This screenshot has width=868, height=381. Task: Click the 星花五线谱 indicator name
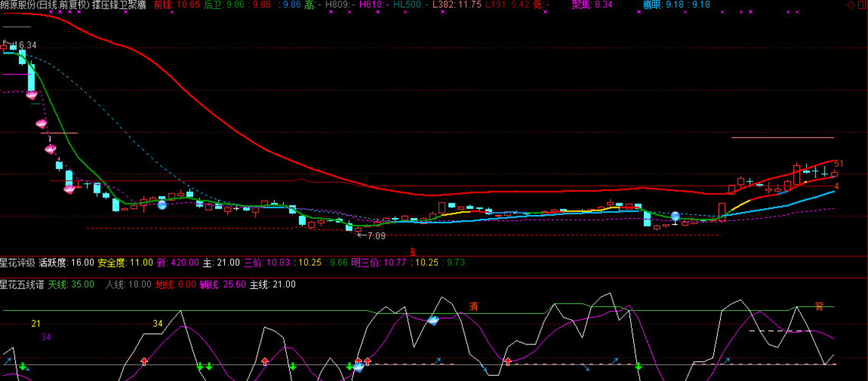21,284
